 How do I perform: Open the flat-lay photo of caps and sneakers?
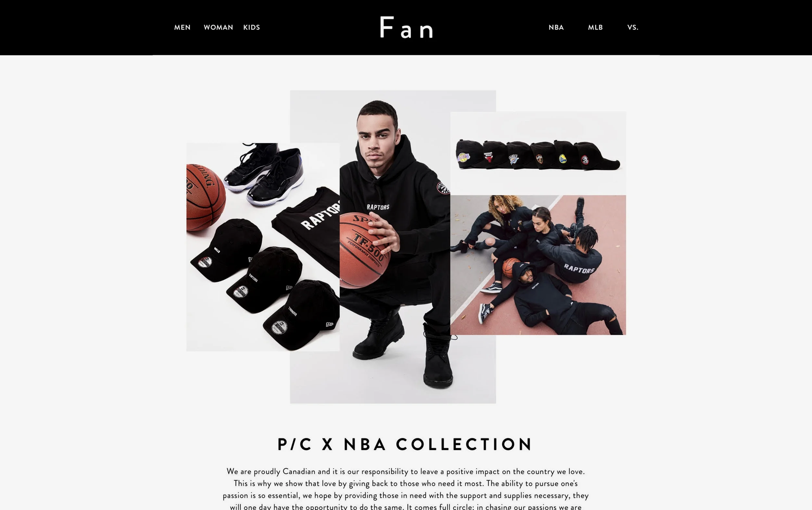pyautogui.click(x=263, y=247)
